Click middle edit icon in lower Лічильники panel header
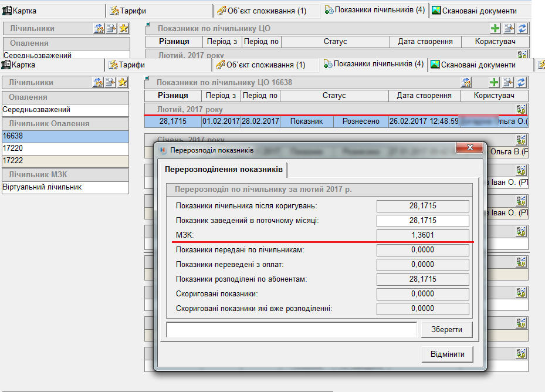Viewport: 545px width, 392px height. click(x=110, y=83)
